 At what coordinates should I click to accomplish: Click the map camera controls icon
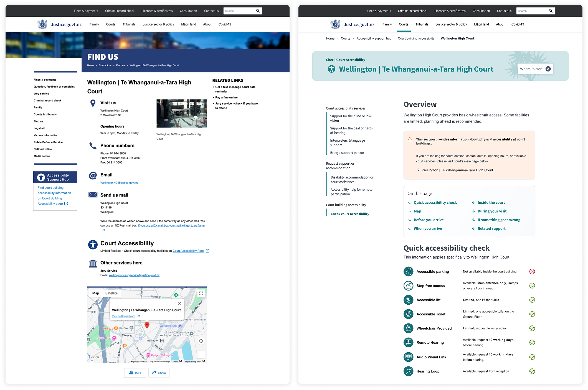tap(201, 341)
